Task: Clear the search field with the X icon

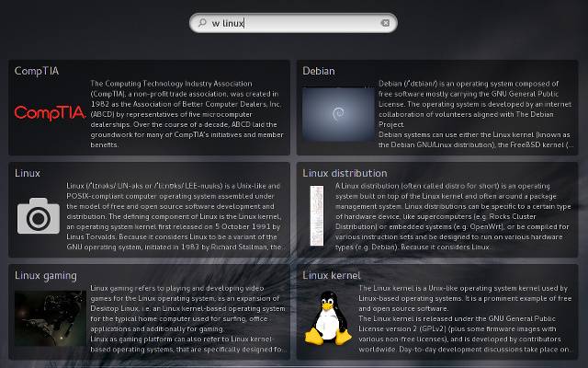Action: tap(385, 23)
